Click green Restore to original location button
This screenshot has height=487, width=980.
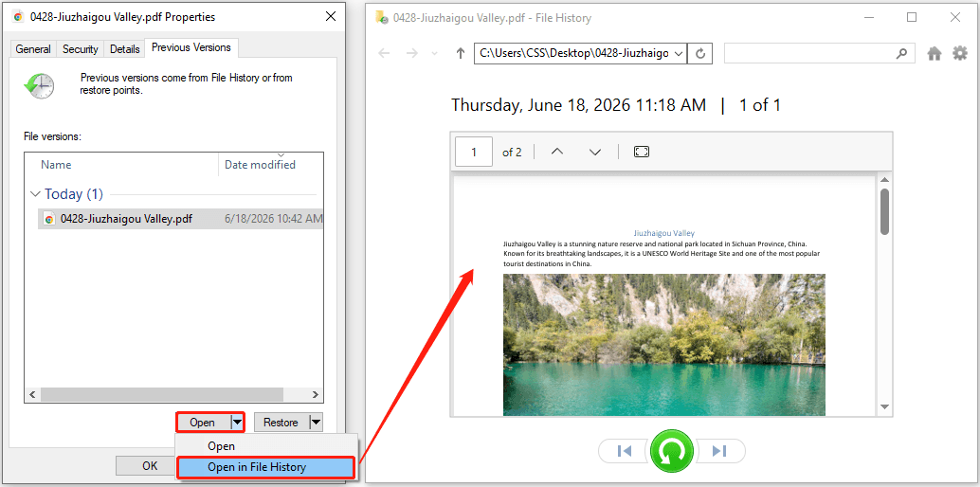[x=672, y=450]
